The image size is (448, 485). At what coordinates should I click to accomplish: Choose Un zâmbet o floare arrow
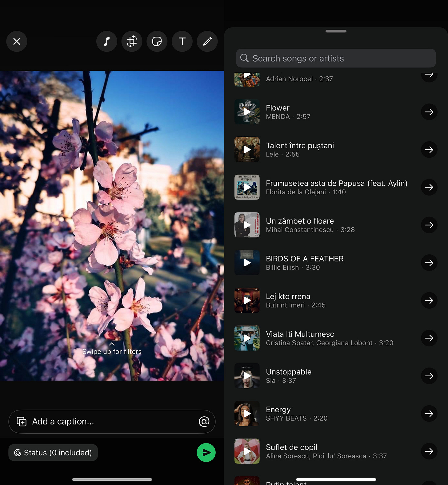pyautogui.click(x=429, y=225)
